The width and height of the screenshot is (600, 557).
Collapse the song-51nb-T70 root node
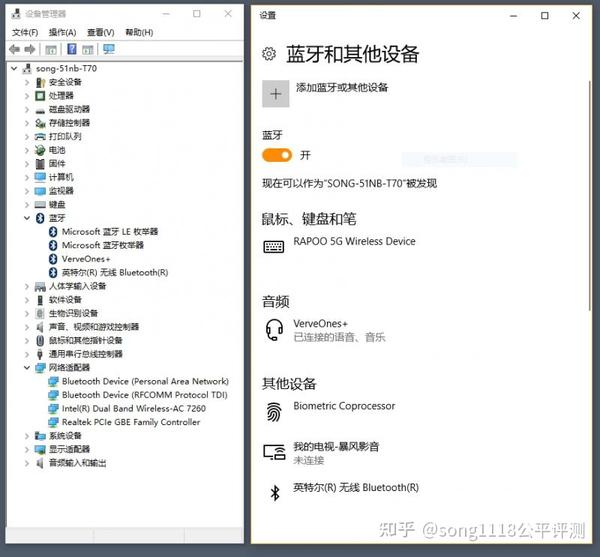click(x=14, y=68)
